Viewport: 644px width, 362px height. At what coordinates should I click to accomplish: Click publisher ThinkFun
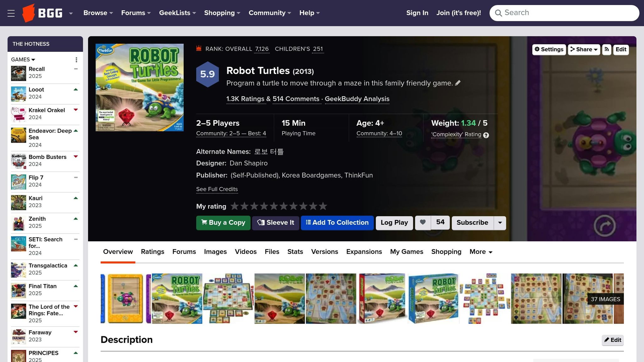(358, 175)
